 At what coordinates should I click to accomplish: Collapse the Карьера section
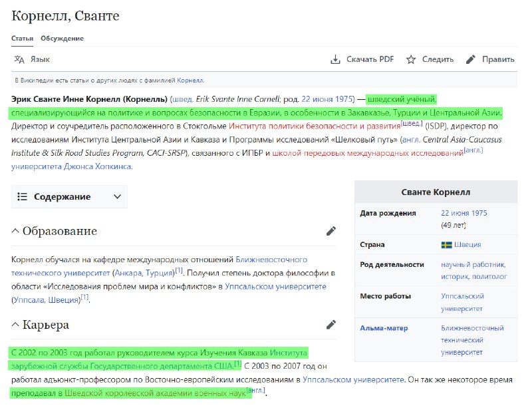(15, 325)
